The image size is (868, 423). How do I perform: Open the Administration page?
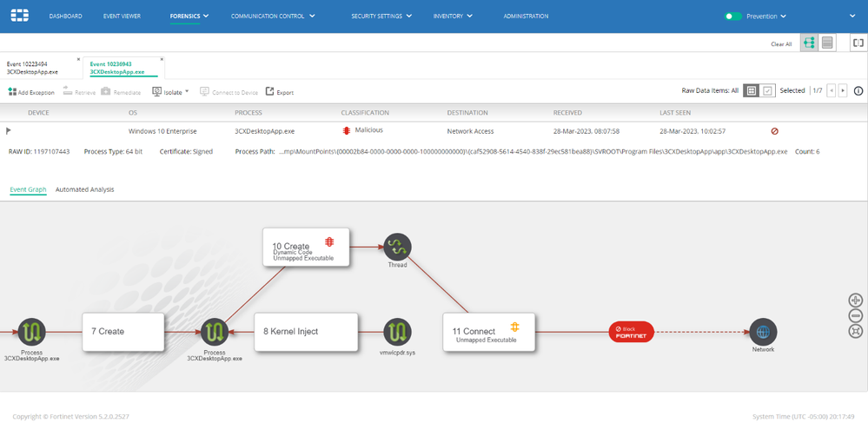(526, 16)
